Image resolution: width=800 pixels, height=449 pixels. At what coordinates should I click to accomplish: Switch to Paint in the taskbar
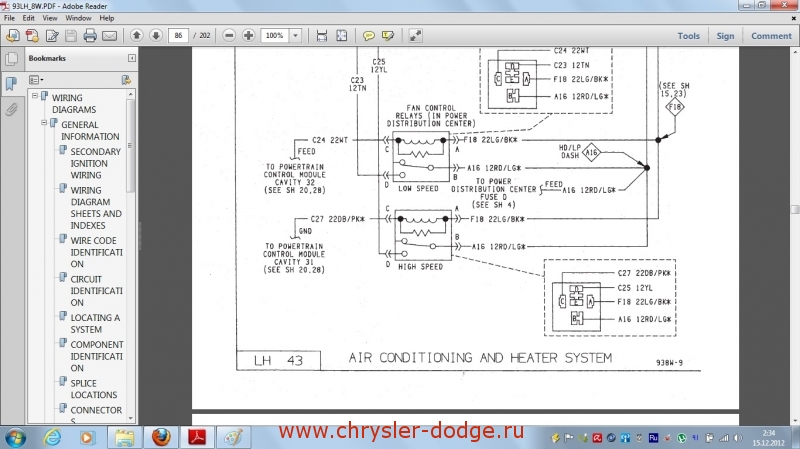[234, 438]
